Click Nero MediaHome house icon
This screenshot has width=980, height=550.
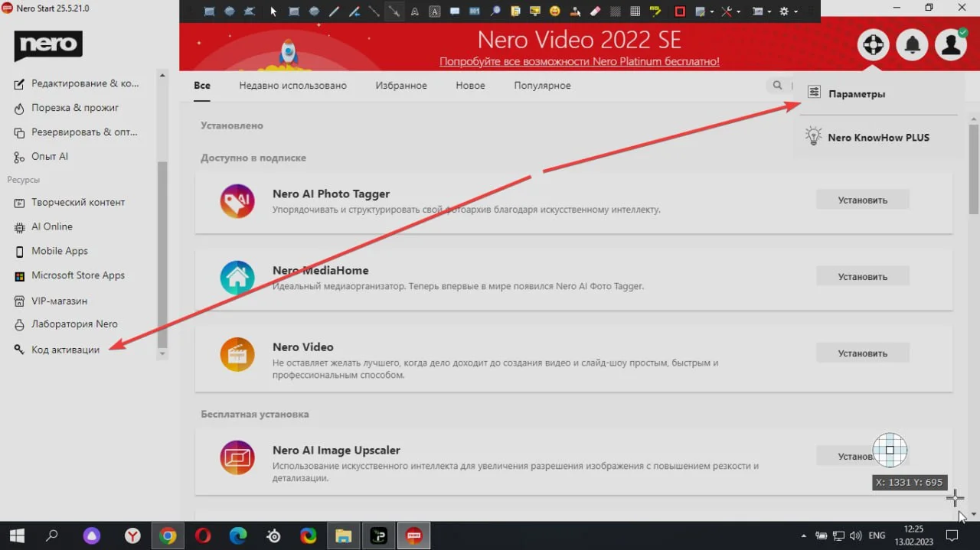click(x=237, y=278)
